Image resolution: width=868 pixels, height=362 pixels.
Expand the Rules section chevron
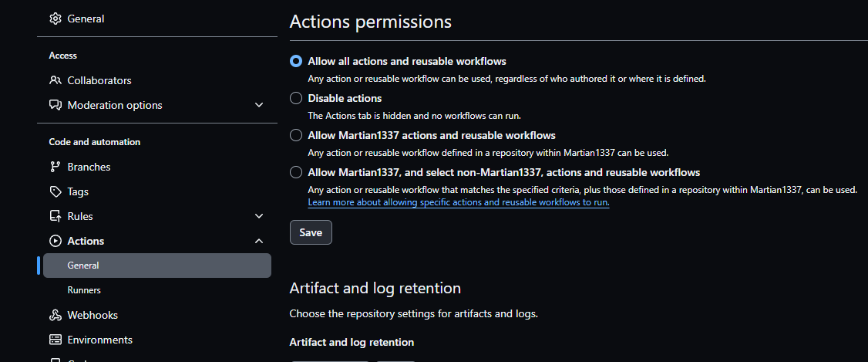(x=259, y=216)
